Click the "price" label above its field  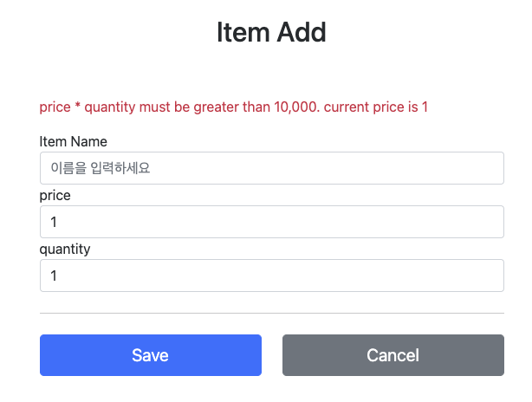pos(55,196)
